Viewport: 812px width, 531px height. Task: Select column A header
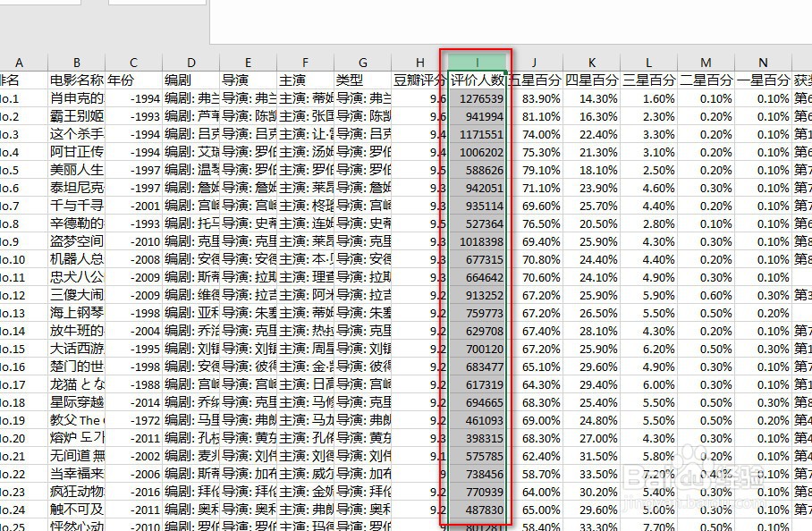(x=19, y=63)
